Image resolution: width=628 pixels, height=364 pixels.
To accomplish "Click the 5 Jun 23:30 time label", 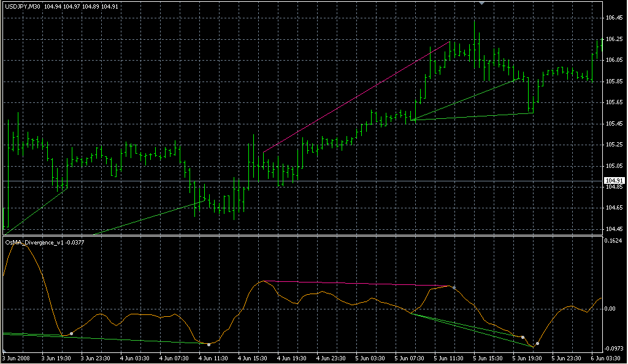I will 566,358.
